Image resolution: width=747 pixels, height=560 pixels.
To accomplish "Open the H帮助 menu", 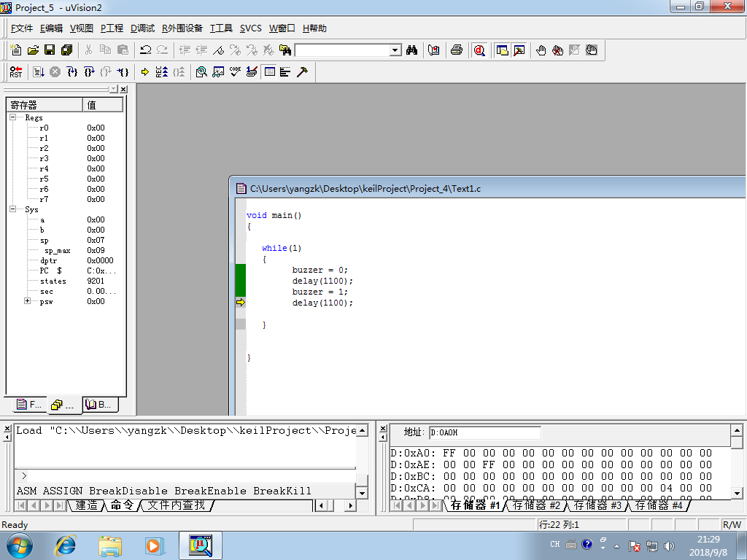I will click(314, 28).
